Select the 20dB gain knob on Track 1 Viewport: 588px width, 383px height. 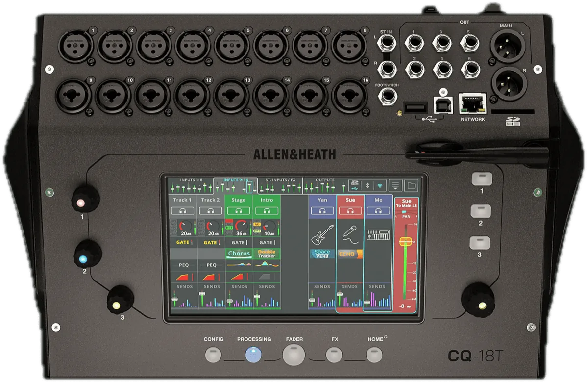[x=185, y=227]
